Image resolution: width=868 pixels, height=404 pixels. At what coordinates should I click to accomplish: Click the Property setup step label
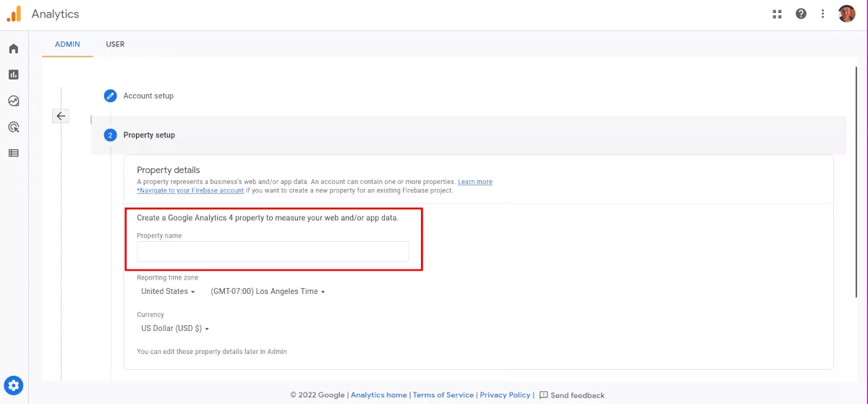149,135
